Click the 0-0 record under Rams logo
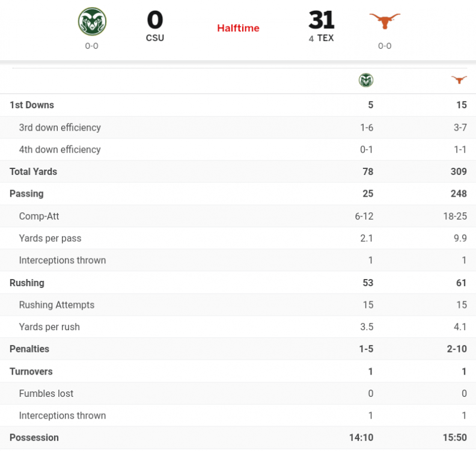This screenshot has width=476, height=451. click(92, 46)
